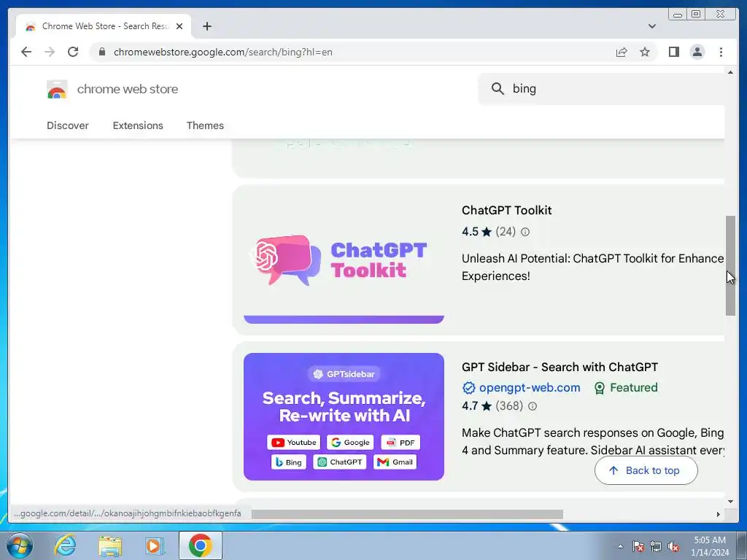This screenshot has width=747, height=560.
Task: Open the Themes tab
Action: pos(205,125)
